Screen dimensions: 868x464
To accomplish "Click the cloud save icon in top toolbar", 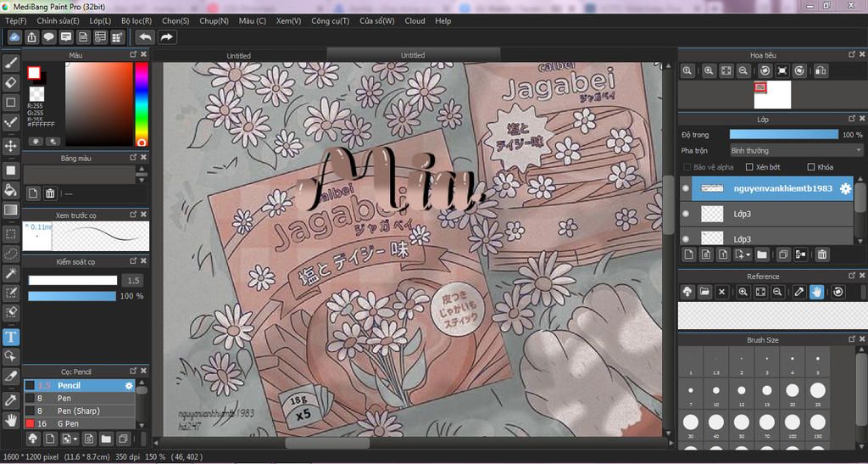I will tap(15, 37).
